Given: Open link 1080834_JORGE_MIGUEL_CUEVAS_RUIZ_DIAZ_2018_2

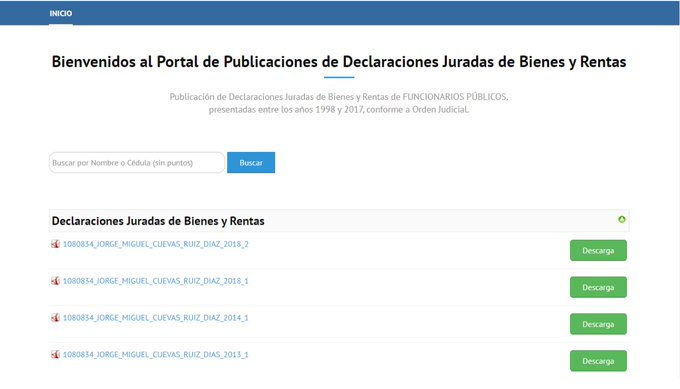Looking at the screenshot, I should coord(156,244).
